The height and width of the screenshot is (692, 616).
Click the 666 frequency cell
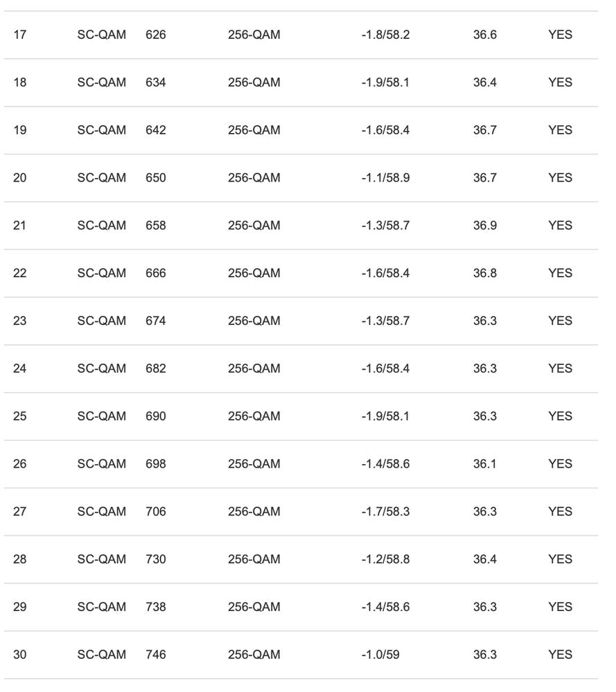[156, 273]
